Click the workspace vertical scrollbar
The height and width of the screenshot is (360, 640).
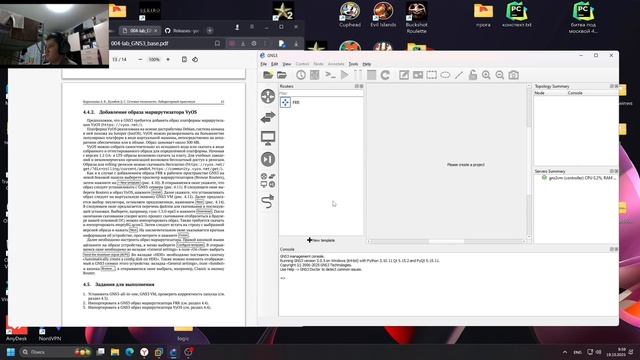pos(529,161)
